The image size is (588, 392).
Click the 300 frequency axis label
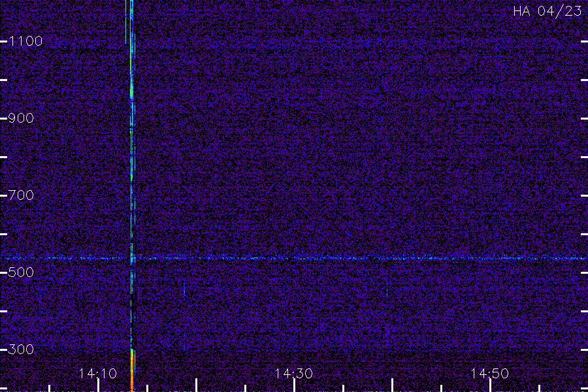point(21,350)
